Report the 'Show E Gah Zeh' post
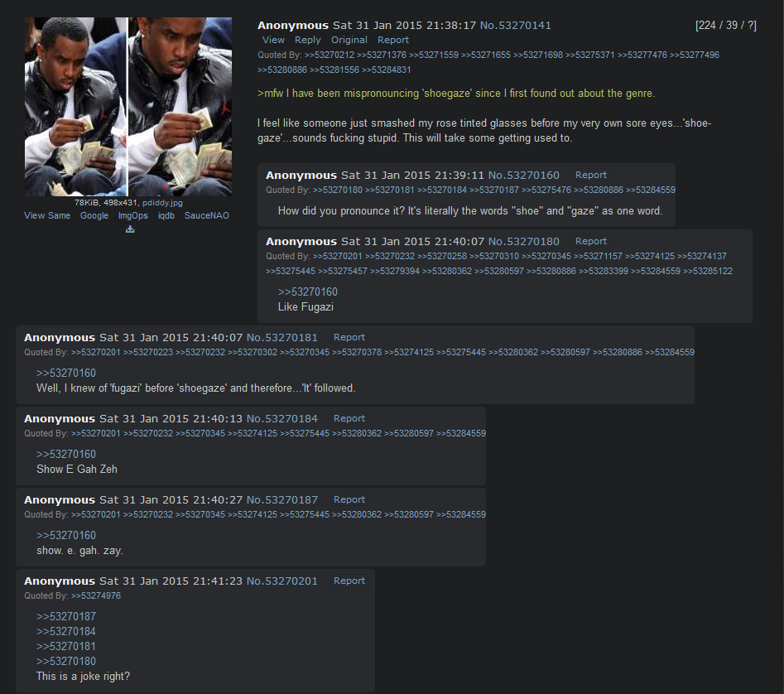This screenshot has width=784, height=694. click(349, 418)
